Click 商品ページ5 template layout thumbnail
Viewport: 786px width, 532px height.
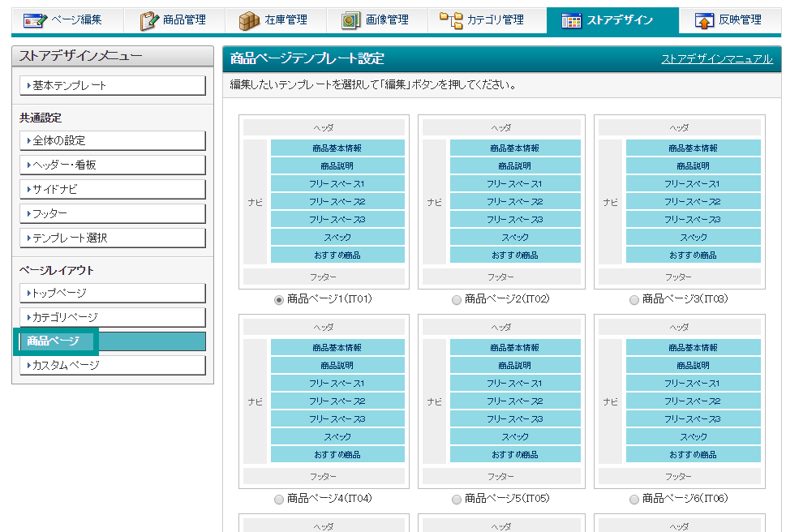[501, 401]
